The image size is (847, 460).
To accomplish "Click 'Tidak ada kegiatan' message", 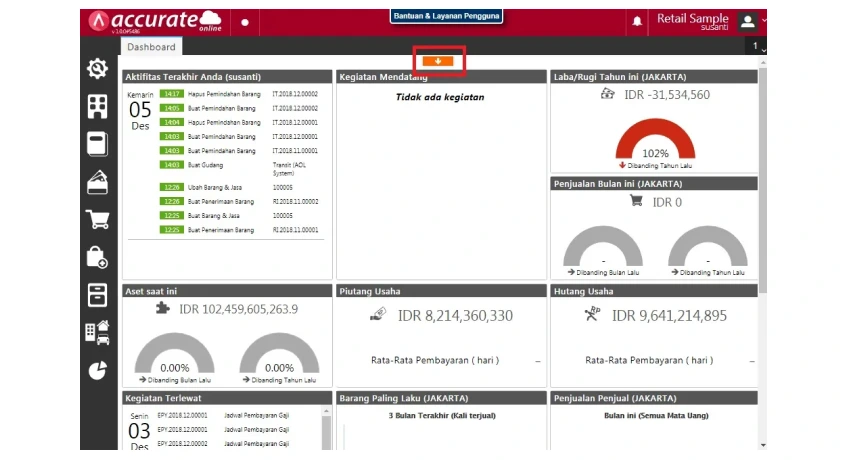I will click(x=440, y=97).
